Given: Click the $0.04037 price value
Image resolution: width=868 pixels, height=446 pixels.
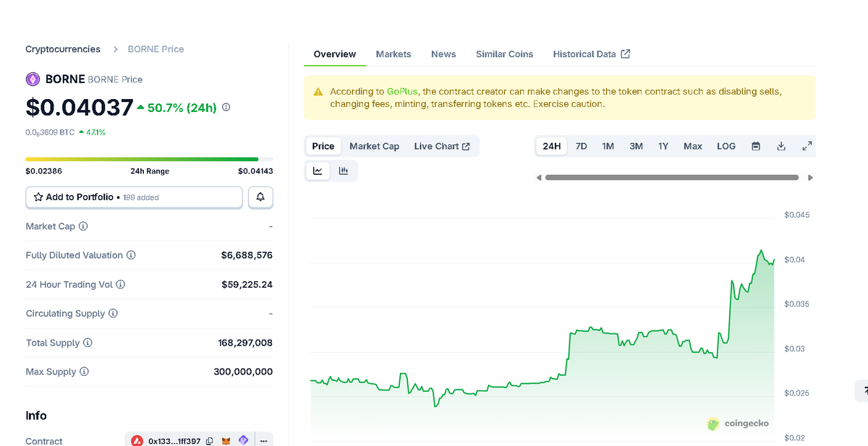Looking at the screenshot, I should [80, 107].
